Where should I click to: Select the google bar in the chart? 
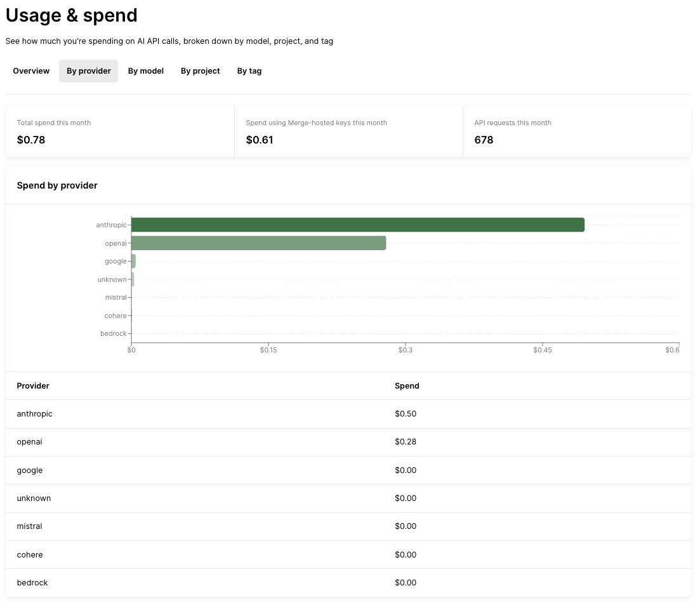(133, 261)
